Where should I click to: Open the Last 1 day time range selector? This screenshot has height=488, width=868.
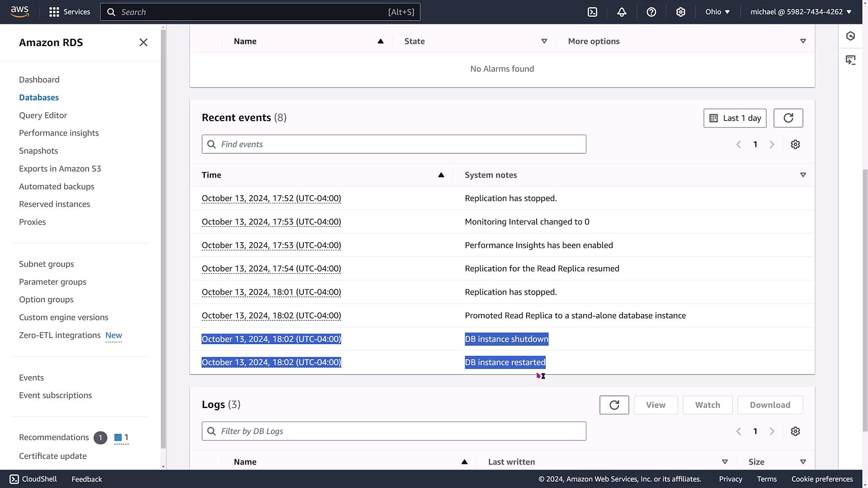click(735, 118)
